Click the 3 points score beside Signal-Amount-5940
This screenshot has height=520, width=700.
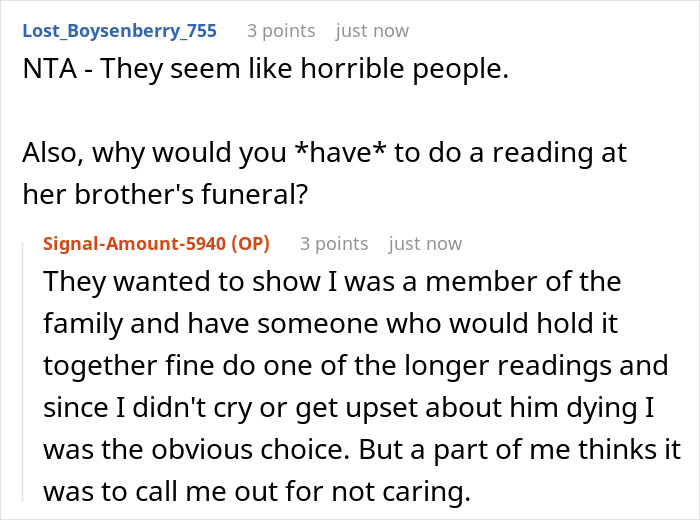(x=334, y=244)
